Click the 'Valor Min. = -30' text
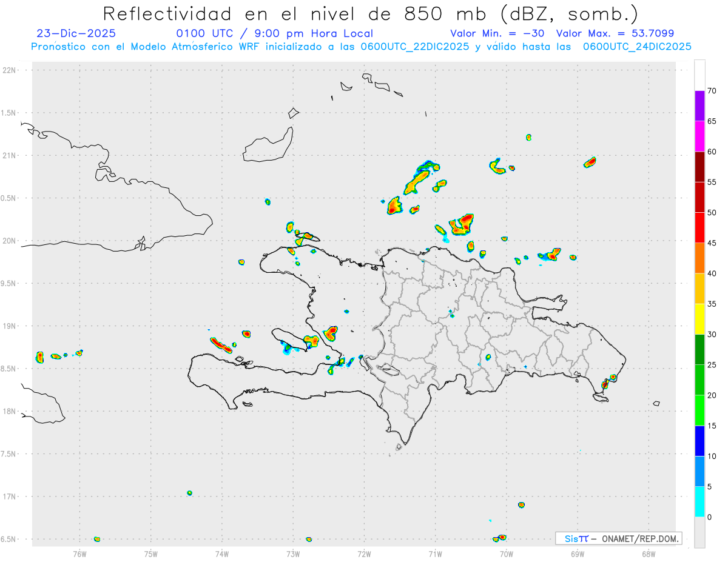Image resolution: width=728 pixels, height=562 pixels. [x=497, y=33]
